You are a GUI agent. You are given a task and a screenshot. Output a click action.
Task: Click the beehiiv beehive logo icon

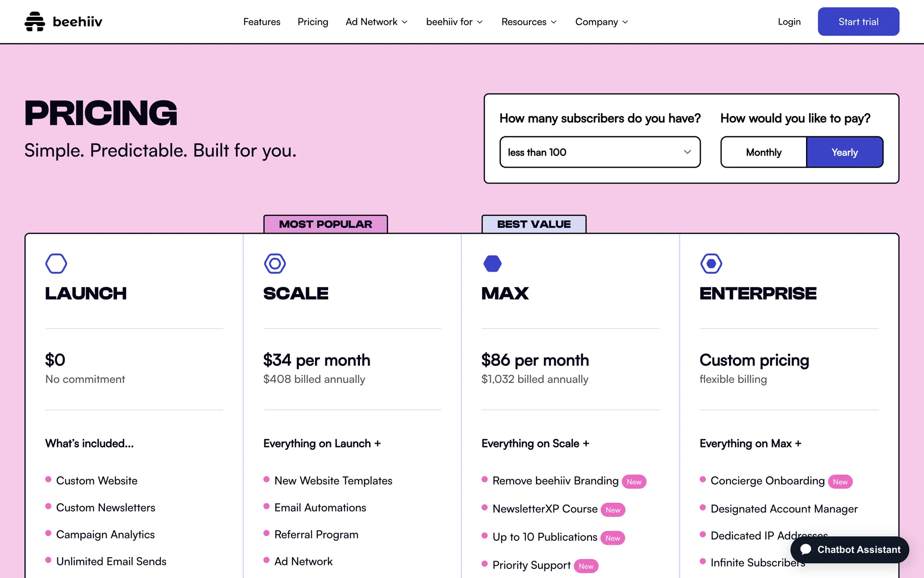(35, 22)
